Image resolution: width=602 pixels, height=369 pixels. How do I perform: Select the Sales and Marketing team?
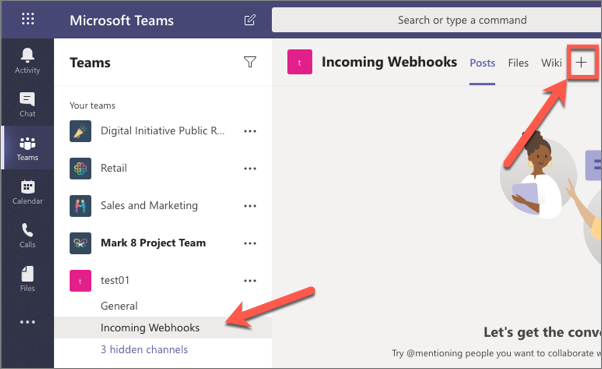coord(149,205)
